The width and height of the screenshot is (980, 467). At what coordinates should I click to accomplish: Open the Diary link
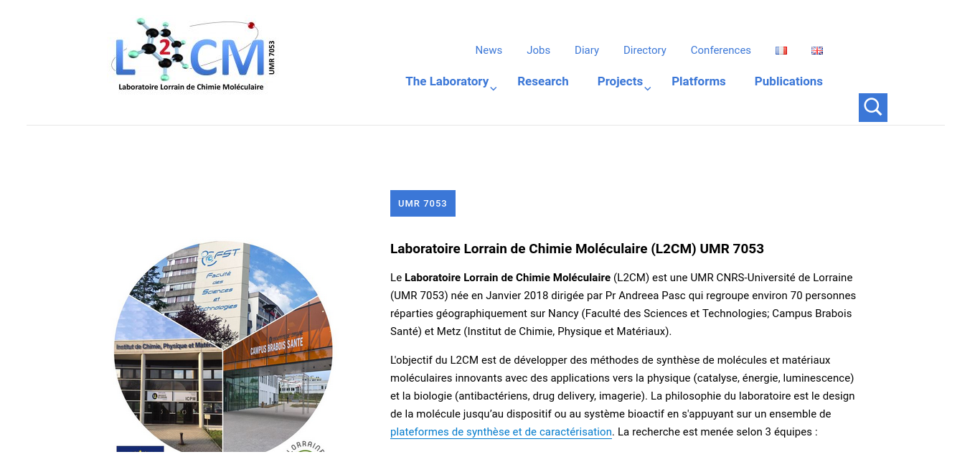click(x=587, y=50)
